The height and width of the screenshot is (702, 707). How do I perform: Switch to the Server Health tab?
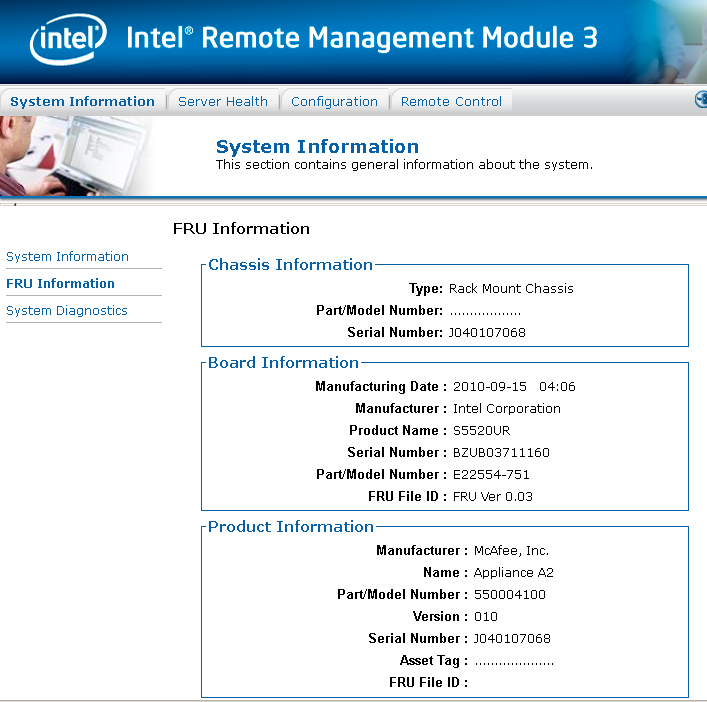tap(223, 101)
